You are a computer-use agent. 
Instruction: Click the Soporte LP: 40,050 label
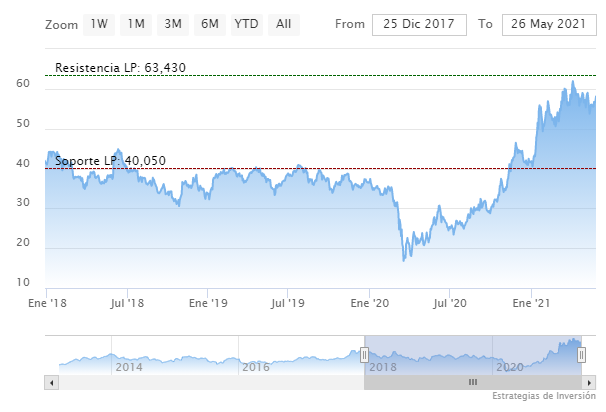coord(110,161)
